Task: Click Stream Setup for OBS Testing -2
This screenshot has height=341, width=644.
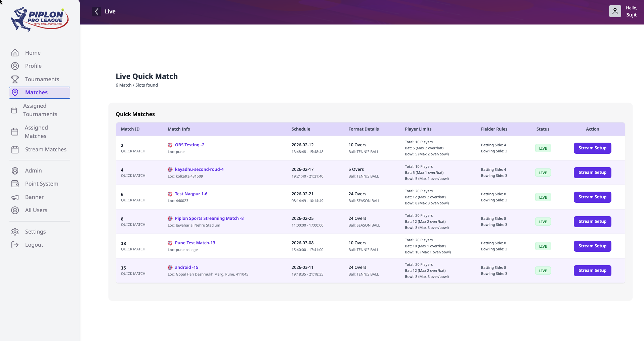Action: [x=592, y=148]
